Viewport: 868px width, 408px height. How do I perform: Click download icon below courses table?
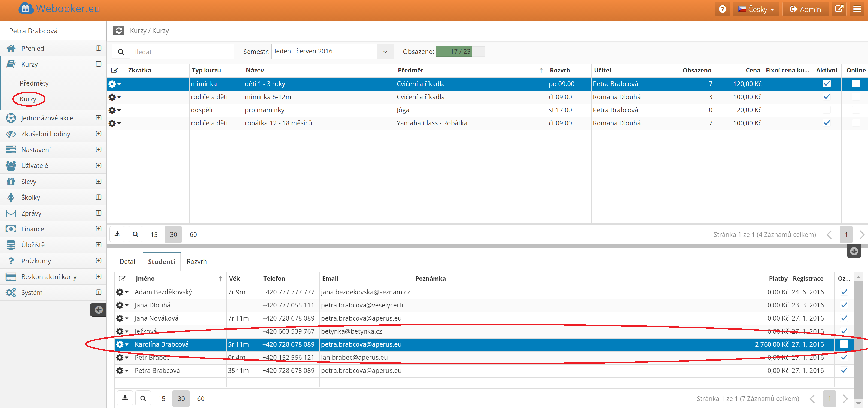(x=117, y=234)
